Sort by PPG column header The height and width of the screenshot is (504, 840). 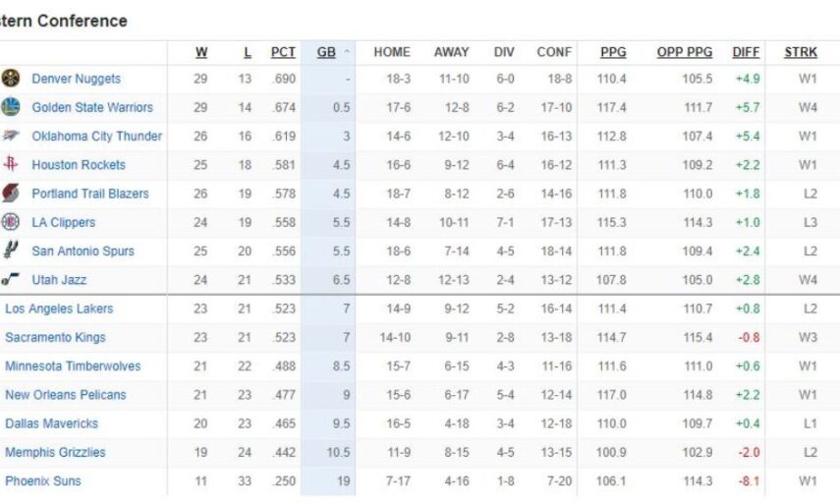[613, 52]
